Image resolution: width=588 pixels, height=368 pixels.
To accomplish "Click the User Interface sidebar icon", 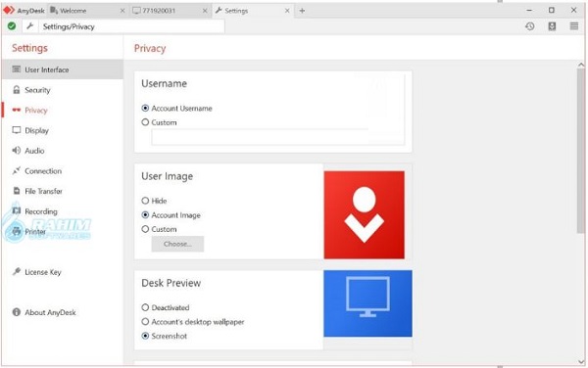I will point(16,69).
